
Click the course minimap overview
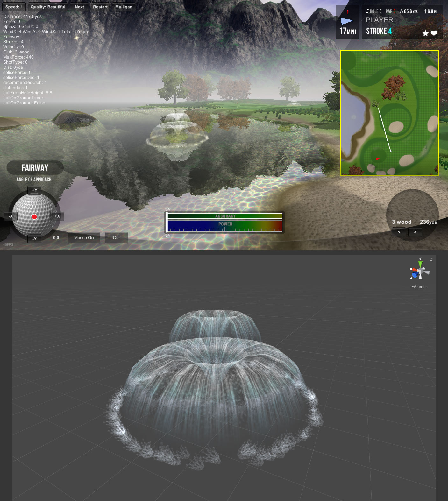coord(389,113)
